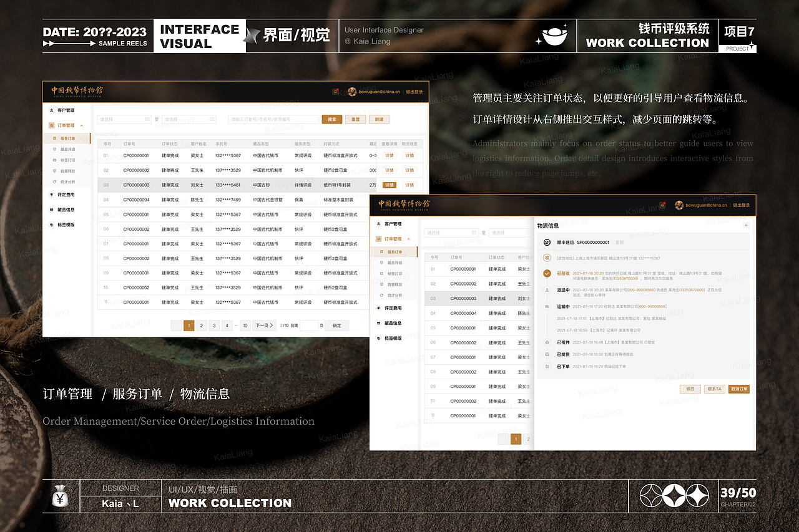Click 下一页 next page button

(x=264, y=326)
